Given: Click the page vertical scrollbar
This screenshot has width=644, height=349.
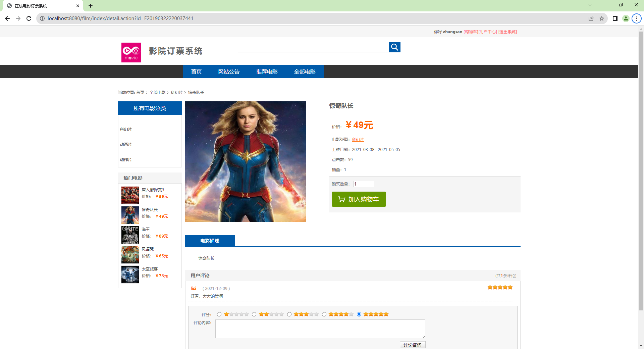Looking at the screenshot, I should (x=641, y=171).
